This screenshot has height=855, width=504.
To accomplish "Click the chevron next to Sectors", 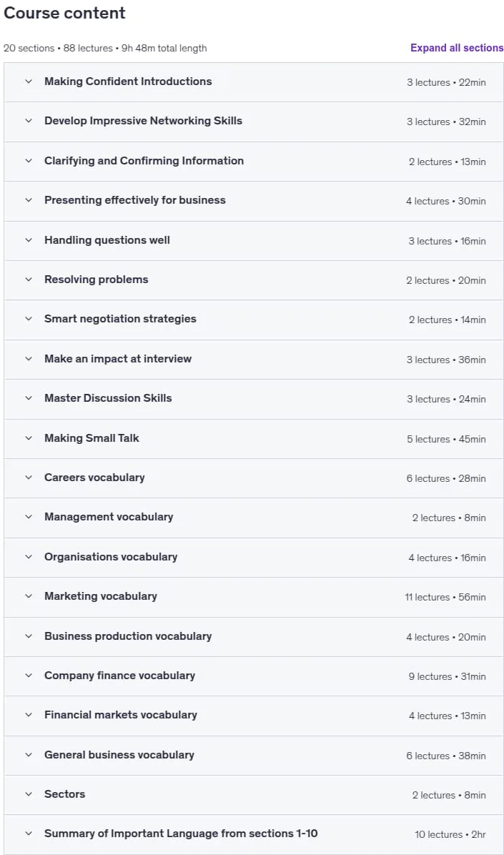I will tap(29, 794).
